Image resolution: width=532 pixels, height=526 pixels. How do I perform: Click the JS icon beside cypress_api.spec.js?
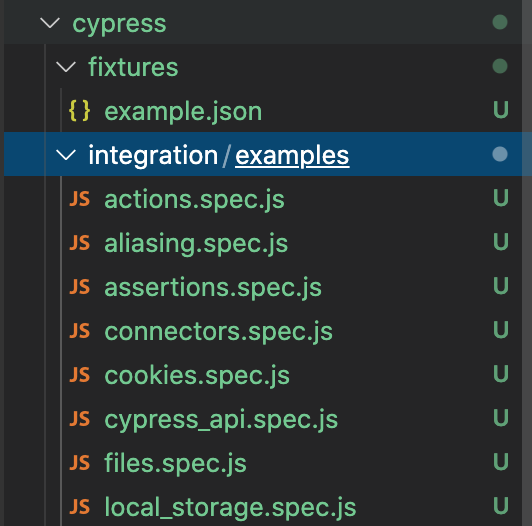[79, 419]
